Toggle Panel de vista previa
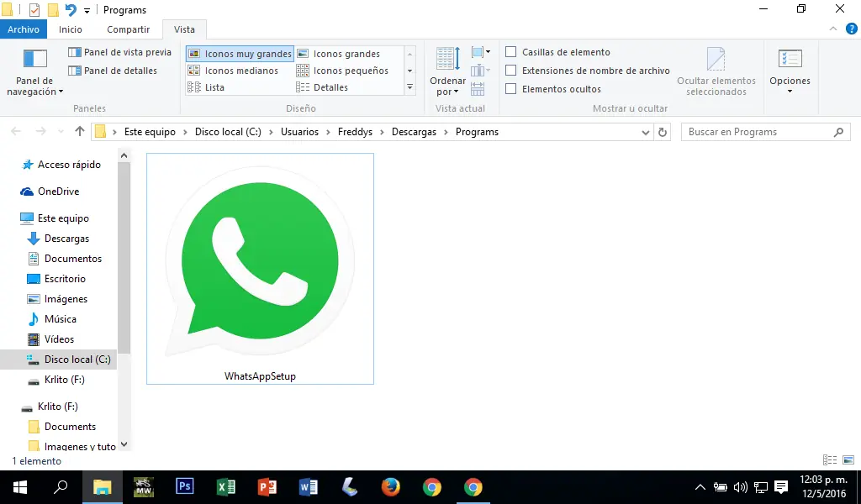Screen dimensions: 861x504 coord(119,52)
